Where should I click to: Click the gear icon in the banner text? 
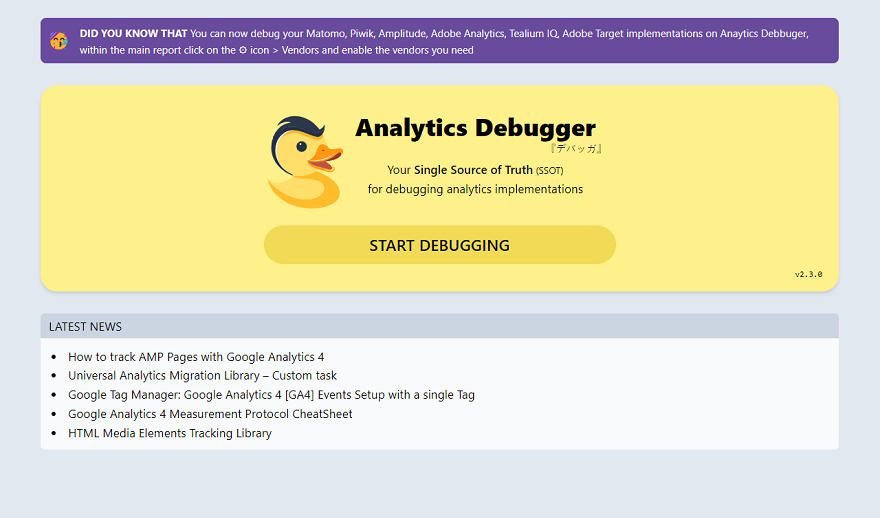click(x=242, y=50)
